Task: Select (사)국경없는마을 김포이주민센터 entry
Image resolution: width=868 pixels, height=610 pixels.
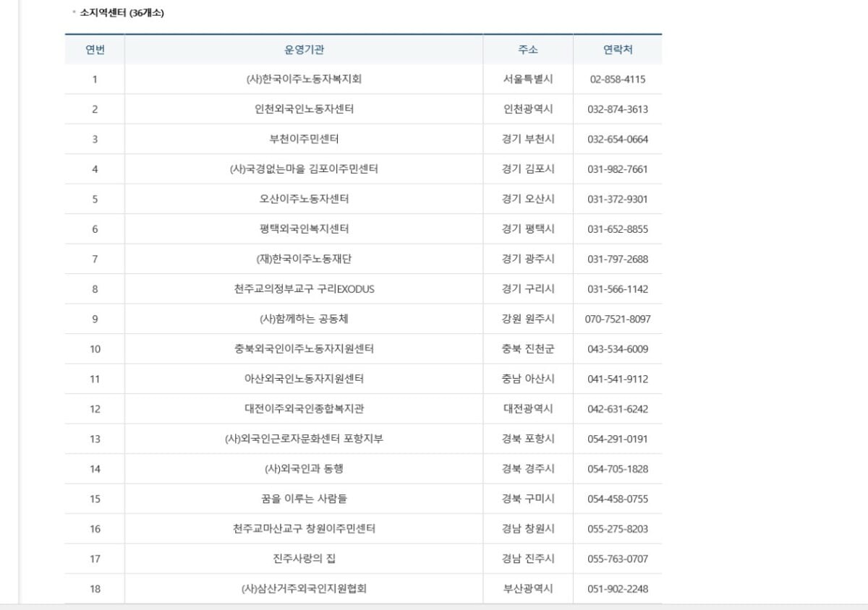Action: [x=304, y=169]
